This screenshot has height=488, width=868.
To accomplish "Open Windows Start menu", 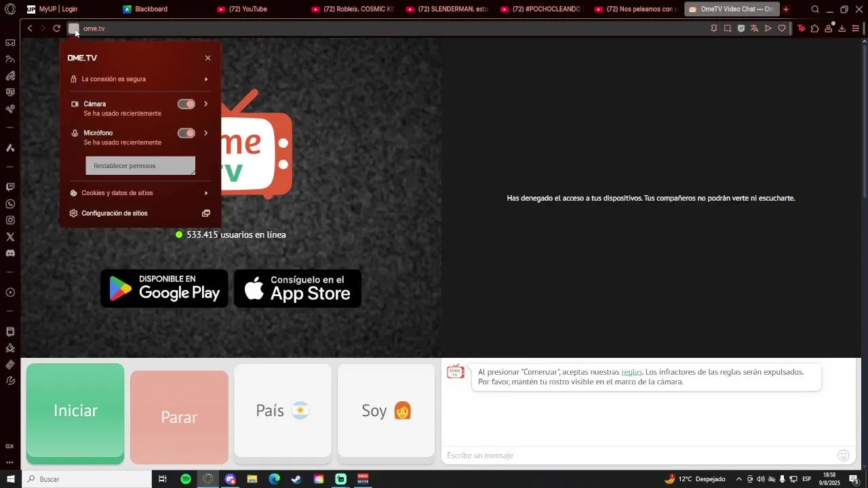I will tap(10, 479).
